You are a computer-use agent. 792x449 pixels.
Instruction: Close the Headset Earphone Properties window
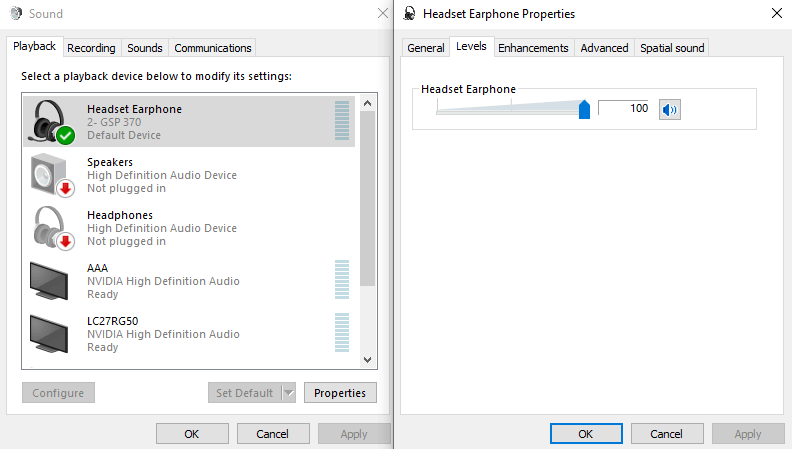coord(777,14)
